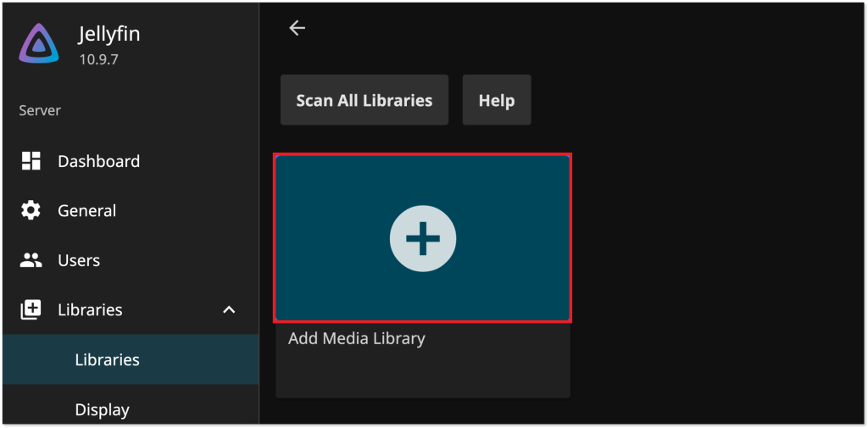This screenshot has height=428, width=868.
Task: Go back using the left arrow
Action: (297, 28)
